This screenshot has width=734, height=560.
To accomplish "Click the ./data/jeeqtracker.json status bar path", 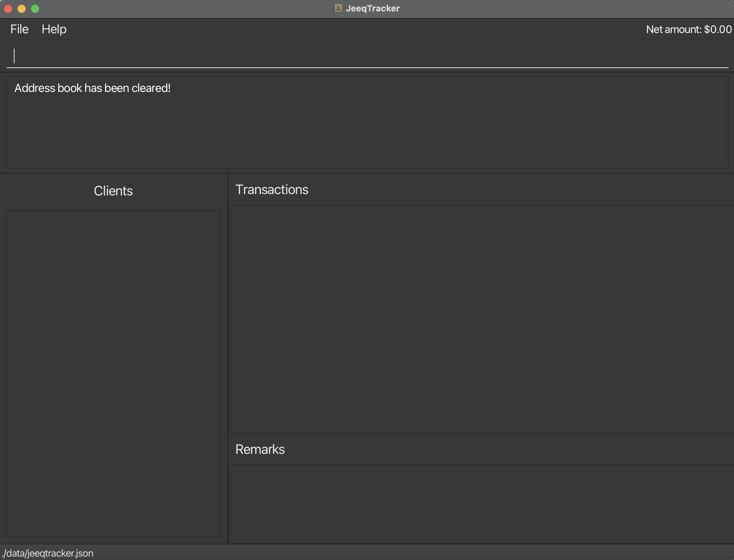I will (x=48, y=553).
